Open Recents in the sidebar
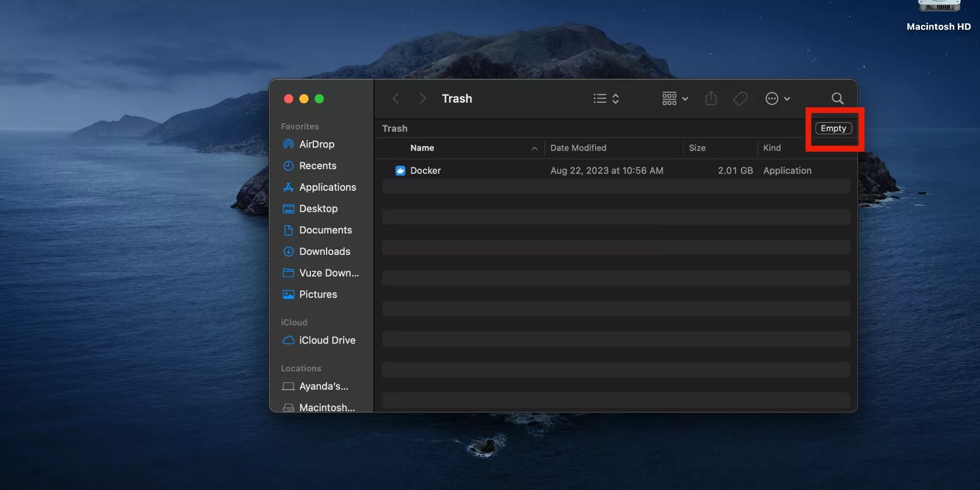The height and width of the screenshot is (490, 980). pyautogui.click(x=317, y=166)
